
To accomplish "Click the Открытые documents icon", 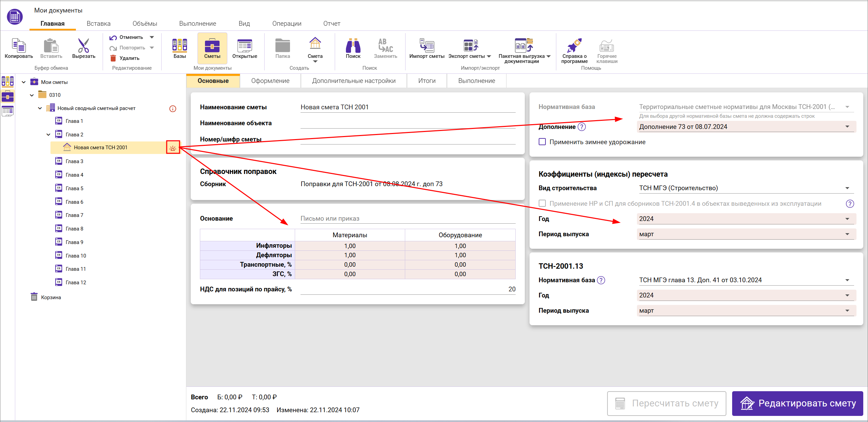I will click(244, 46).
